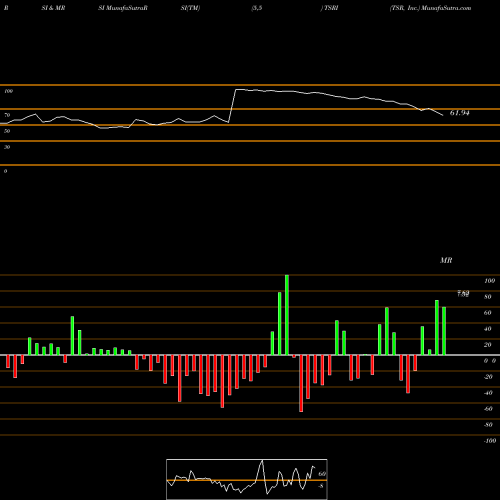Click the 'SI & MR' header text
The image size is (500, 500).
[53, 8]
